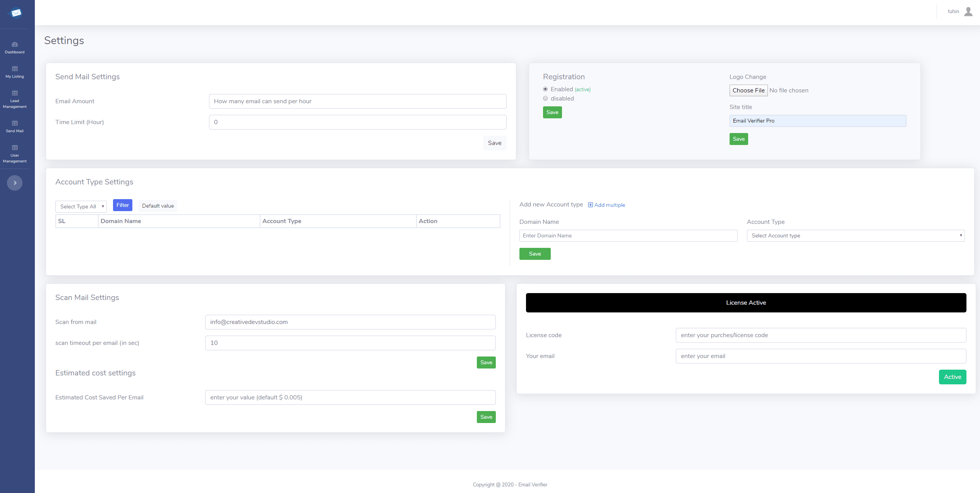Open the Select Account type dropdown
The width and height of the screenshot is (980, 493).
(855, 236)
